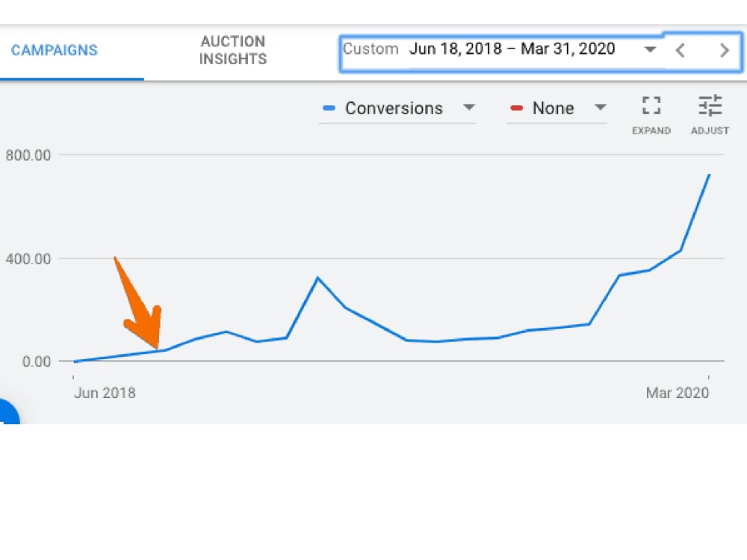Click the 800.00 axis label

coord(28,155)
